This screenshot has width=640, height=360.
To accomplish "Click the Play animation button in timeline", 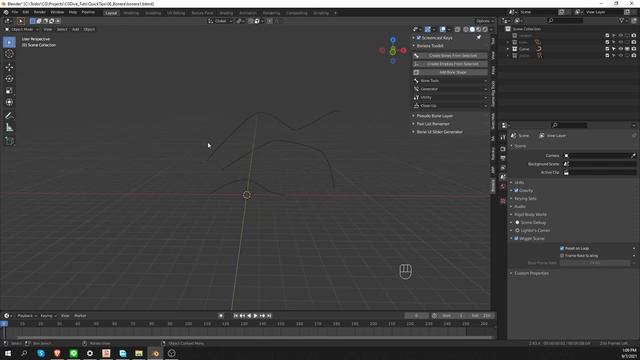I will (x=256, y=316).
